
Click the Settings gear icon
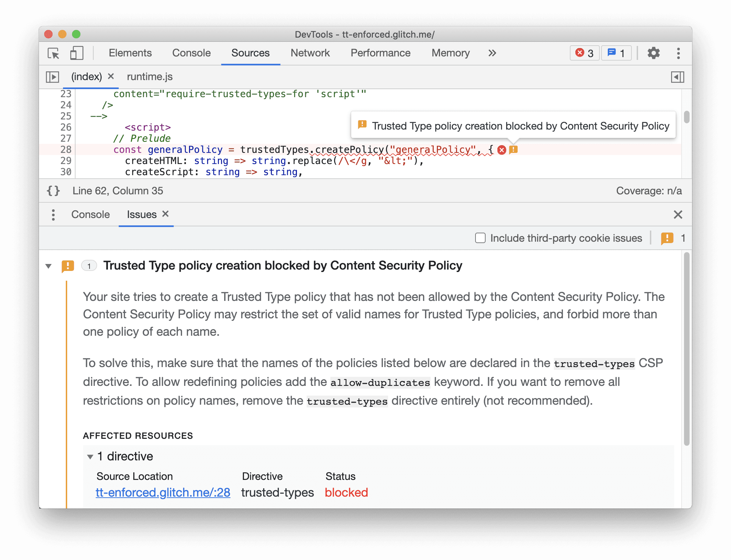pyautogui.click(x=654, y=54)
